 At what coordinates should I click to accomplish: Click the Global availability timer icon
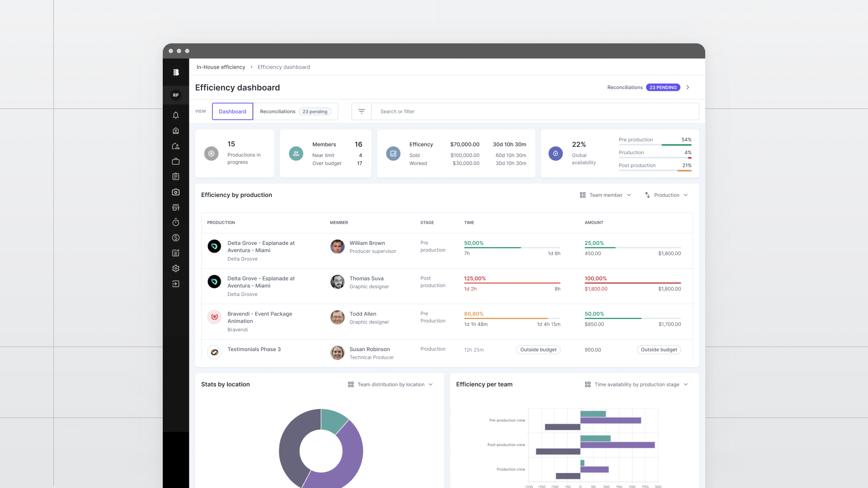[x=556, y=154]
